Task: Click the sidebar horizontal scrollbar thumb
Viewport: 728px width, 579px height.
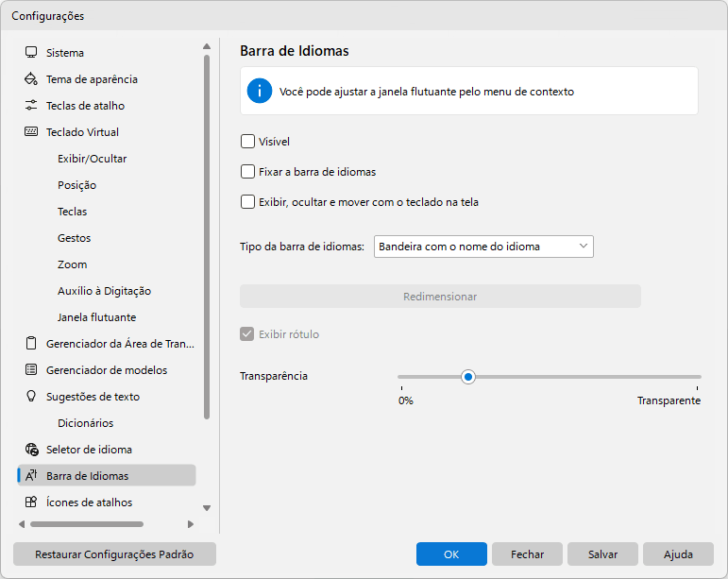Action: tap(87, 524)
